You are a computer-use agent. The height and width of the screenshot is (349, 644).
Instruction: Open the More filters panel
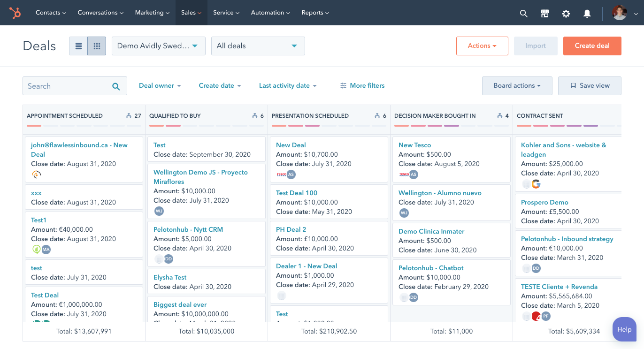coord(362,86)
